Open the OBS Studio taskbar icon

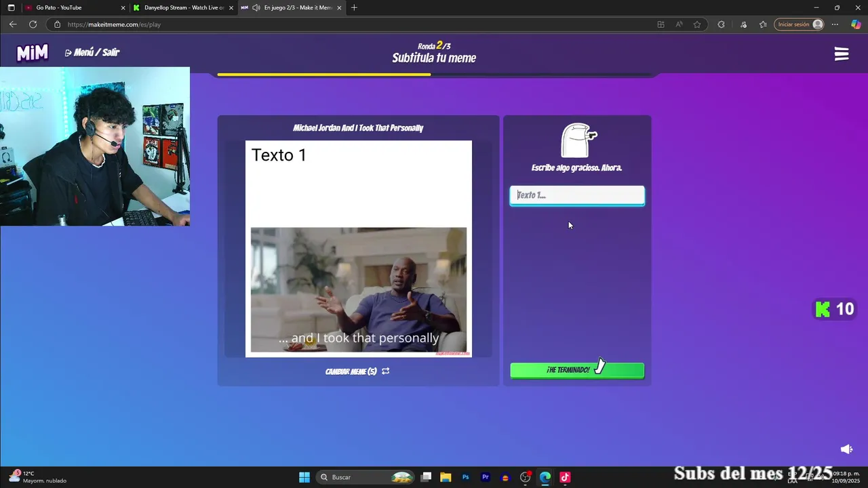(x=525, y=477)
